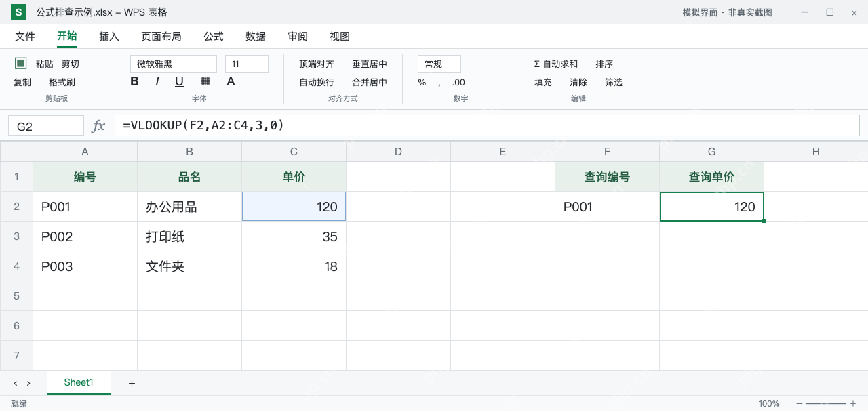Image resolution: width=868 pixels, height=412 pixels.
Task: Click the 顶端对齐 button
Action: (317, 64)
